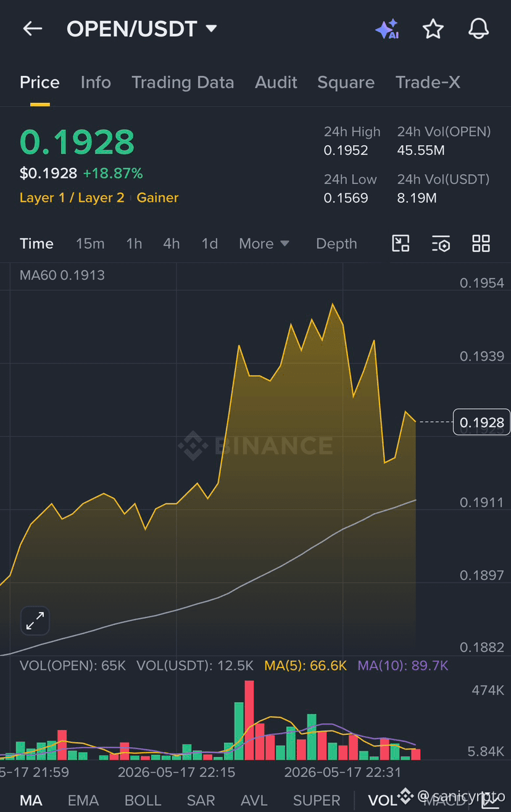Open the Audit tab
Viewport: 511px width, 812px height.
[276, 83]
